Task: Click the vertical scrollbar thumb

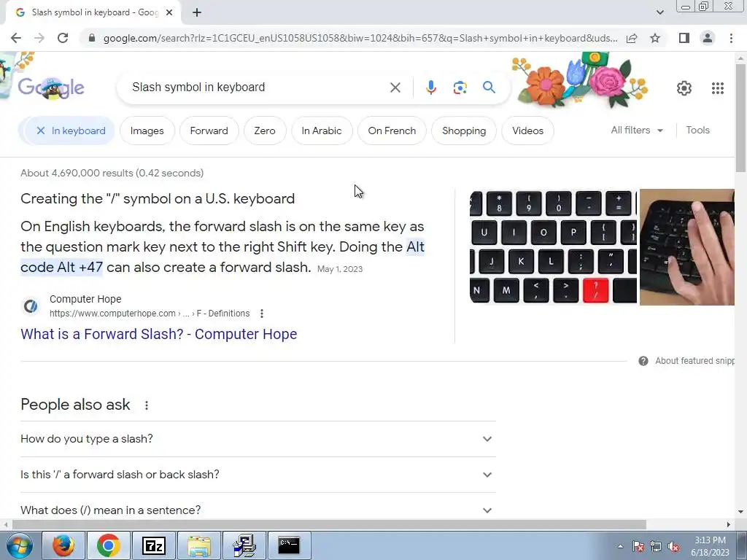Action: coord(740,117)
